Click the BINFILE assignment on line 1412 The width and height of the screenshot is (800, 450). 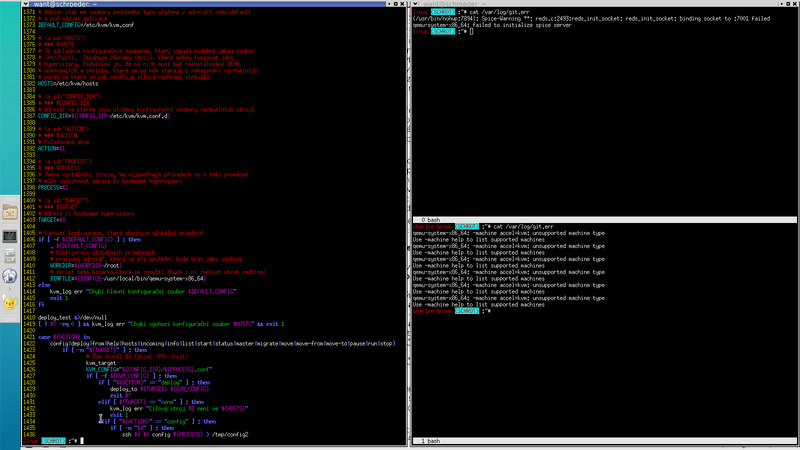(128, 279)
